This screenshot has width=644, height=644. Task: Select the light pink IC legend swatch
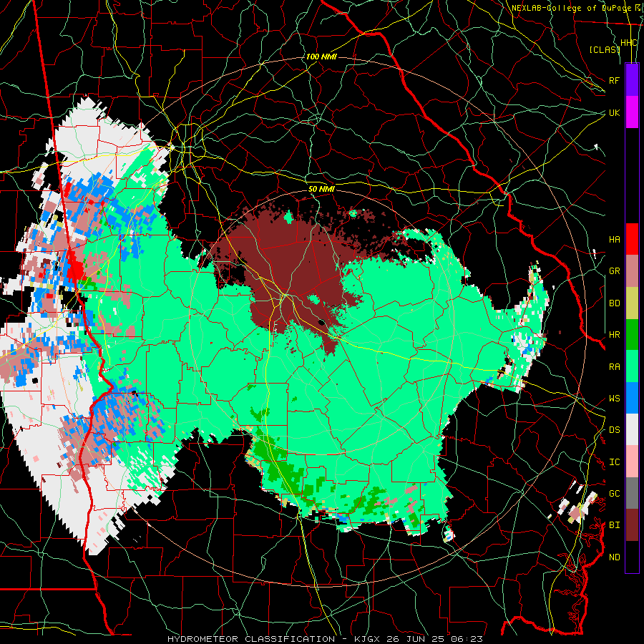(632, 462)
